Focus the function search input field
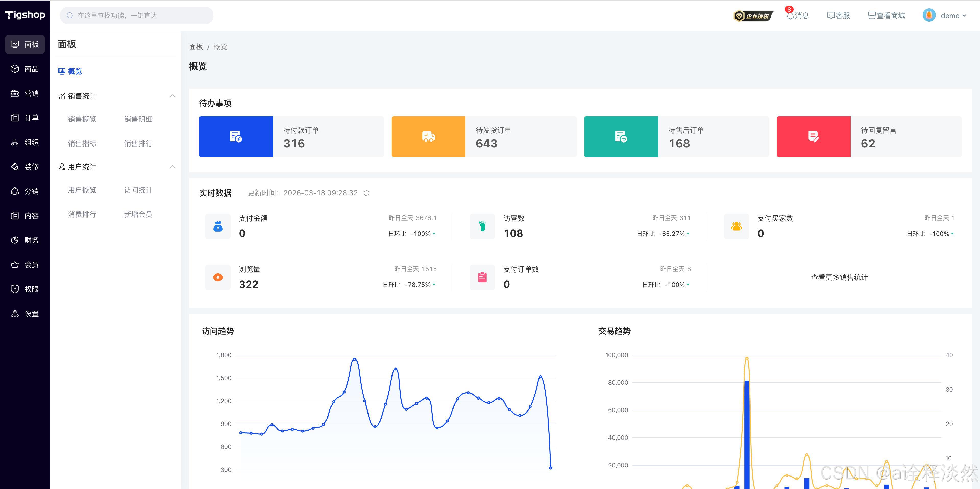The height and width of the screenshot is (489, 980). (137, 16)
